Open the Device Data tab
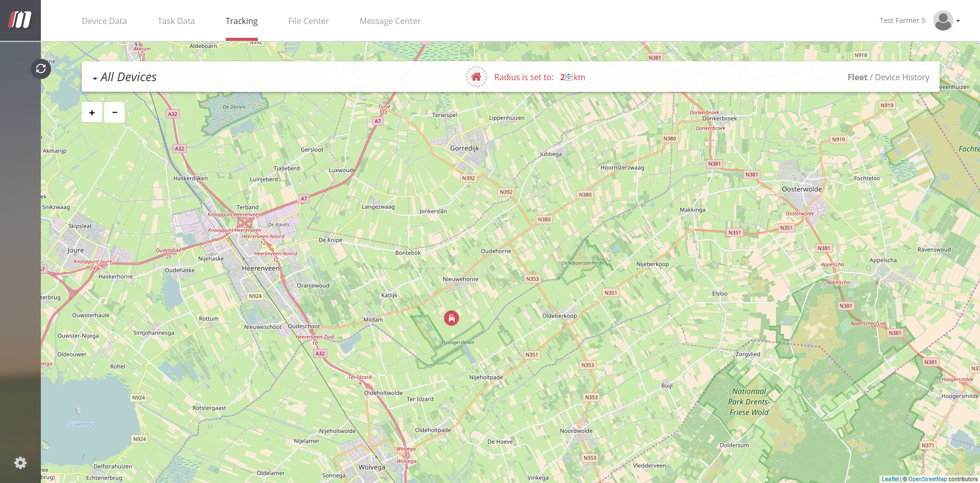 coord(104,21)
